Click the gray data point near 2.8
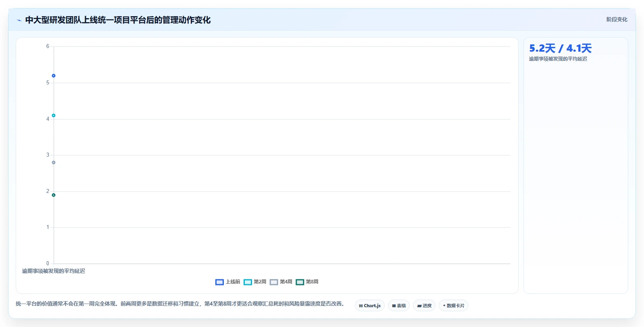 (54, 163)
